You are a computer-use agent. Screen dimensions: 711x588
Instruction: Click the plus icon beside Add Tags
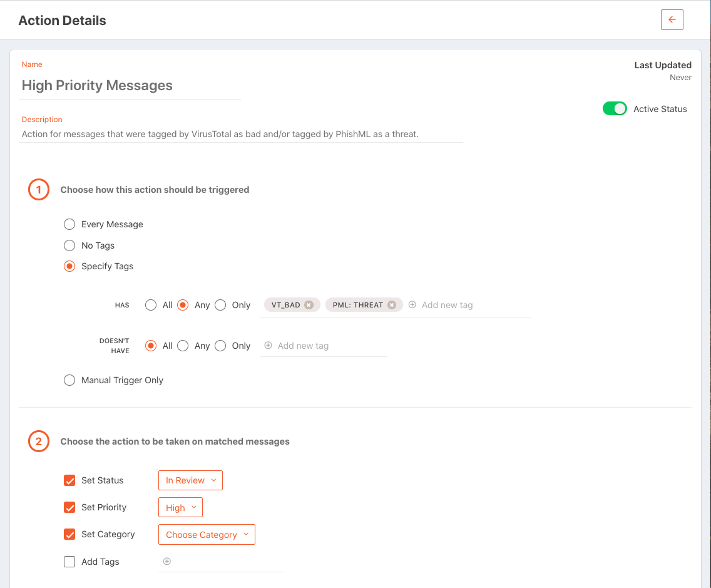point(166,562)
